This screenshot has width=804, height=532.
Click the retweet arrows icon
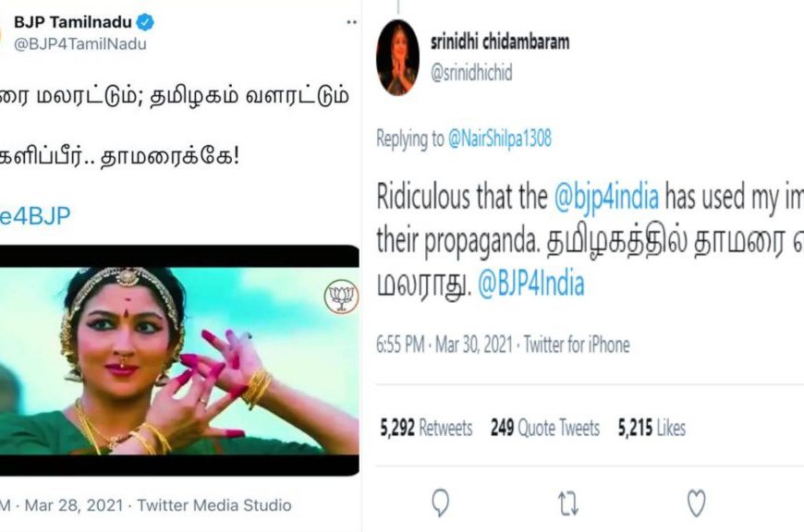pos(568,503)
